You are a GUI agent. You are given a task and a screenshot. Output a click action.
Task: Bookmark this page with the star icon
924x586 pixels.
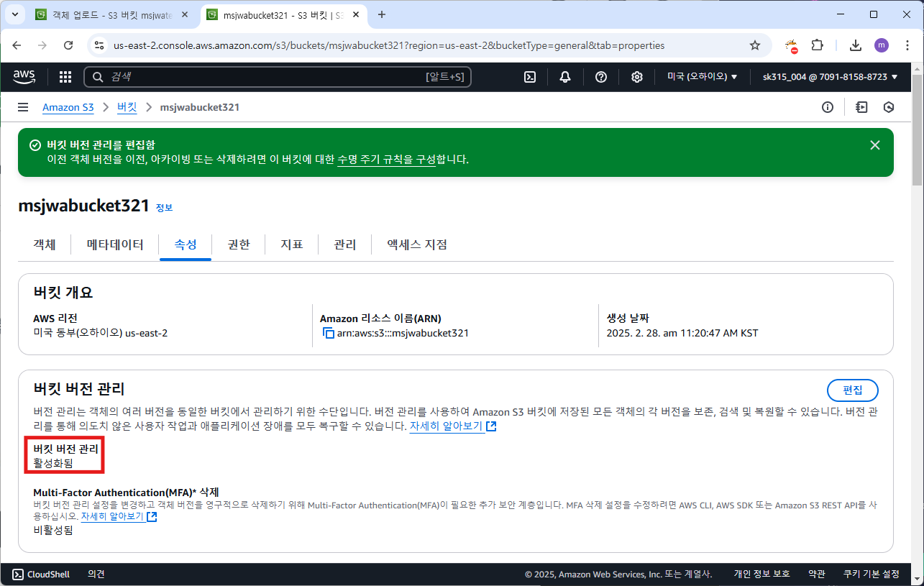[755, 45]
